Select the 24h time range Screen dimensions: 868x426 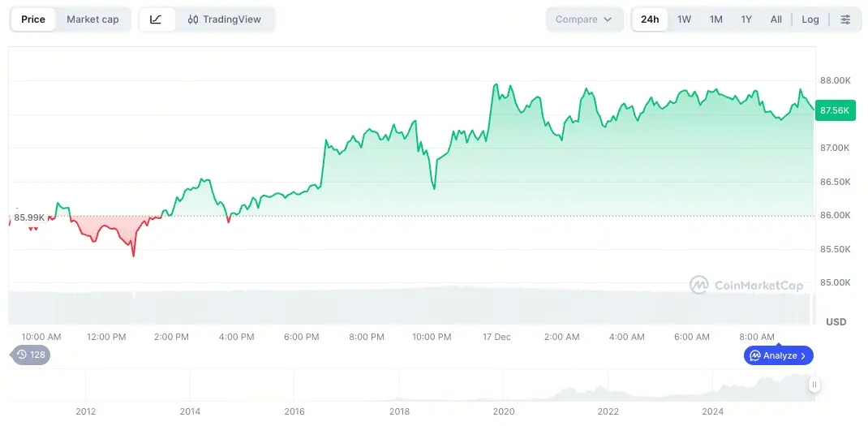(650, 19)
